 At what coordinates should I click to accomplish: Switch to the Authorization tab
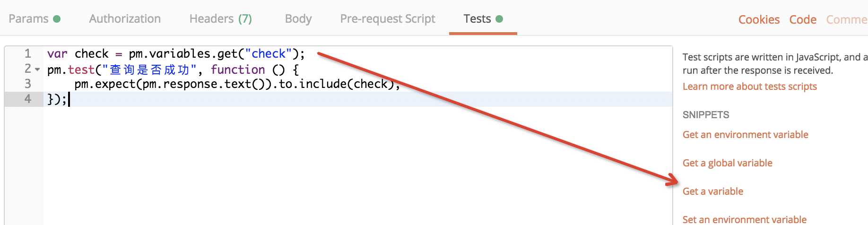click(x=125, y=19)
